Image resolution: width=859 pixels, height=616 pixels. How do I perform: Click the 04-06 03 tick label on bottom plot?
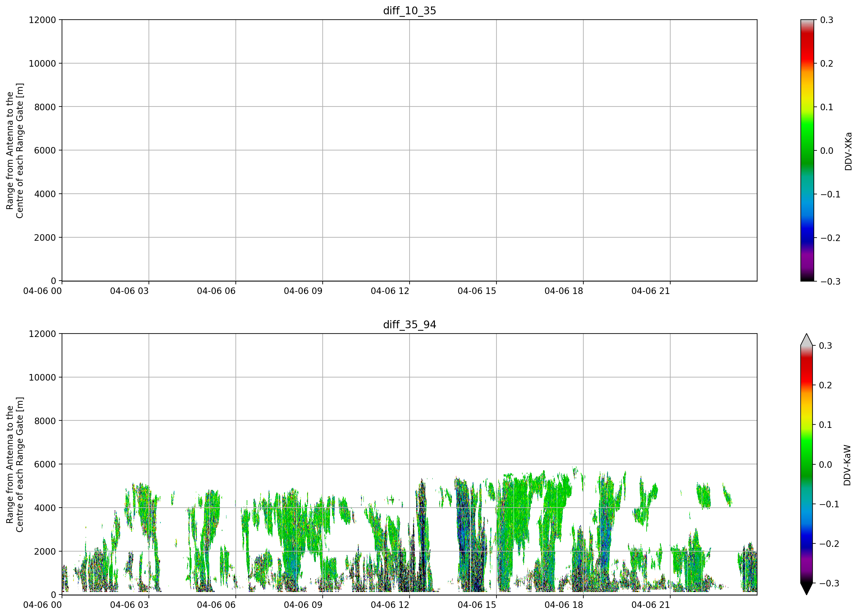click(x=130, y=605)
